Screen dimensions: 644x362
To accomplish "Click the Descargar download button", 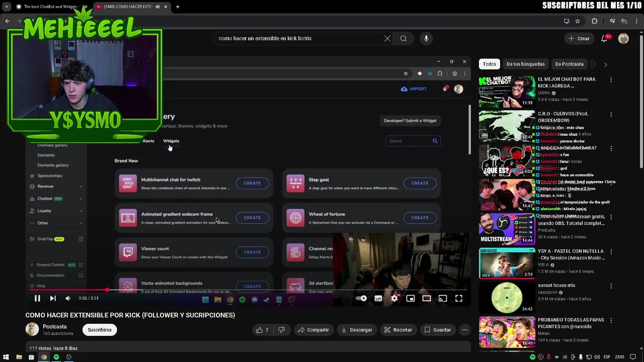I will [356, 330].
